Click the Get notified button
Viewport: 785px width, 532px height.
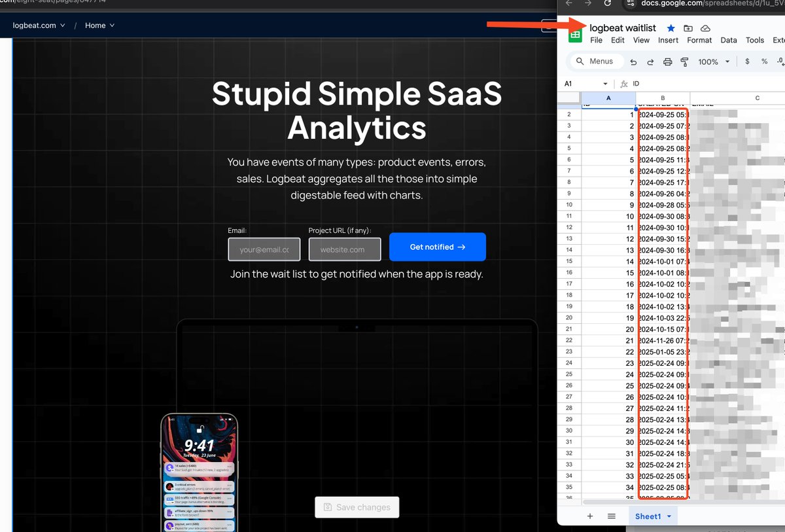coord(438,247)
